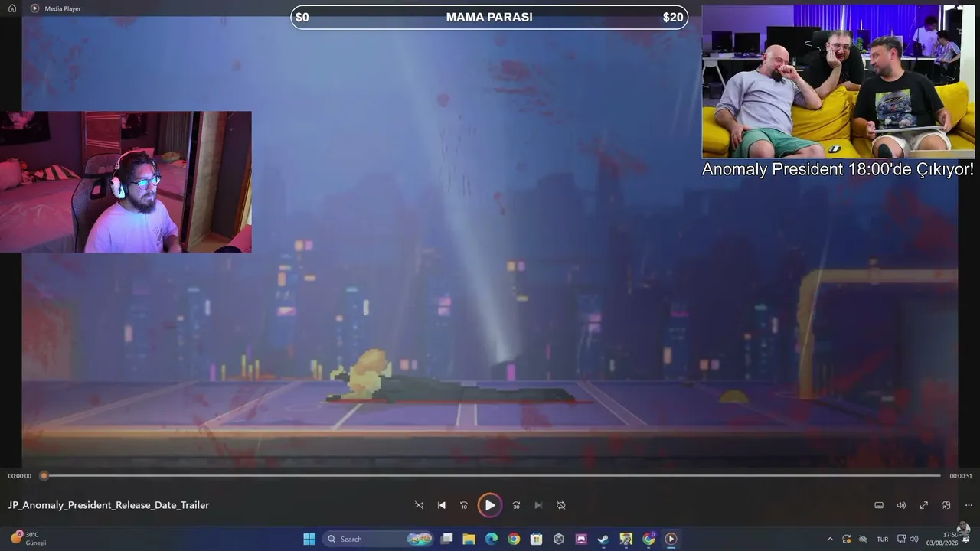This screenshot has width=980, height=551.
Task: Open the colorful game icon on taskbar
Action: coord(626,539)
